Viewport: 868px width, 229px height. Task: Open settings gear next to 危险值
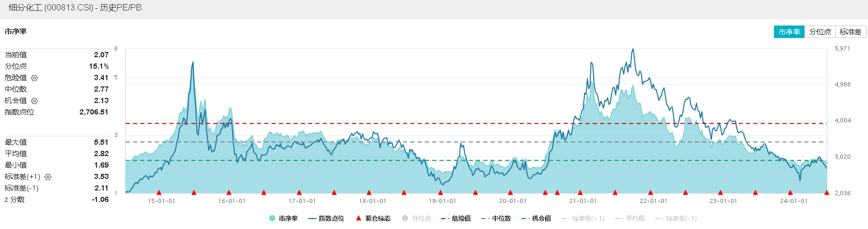click(34, 78)
